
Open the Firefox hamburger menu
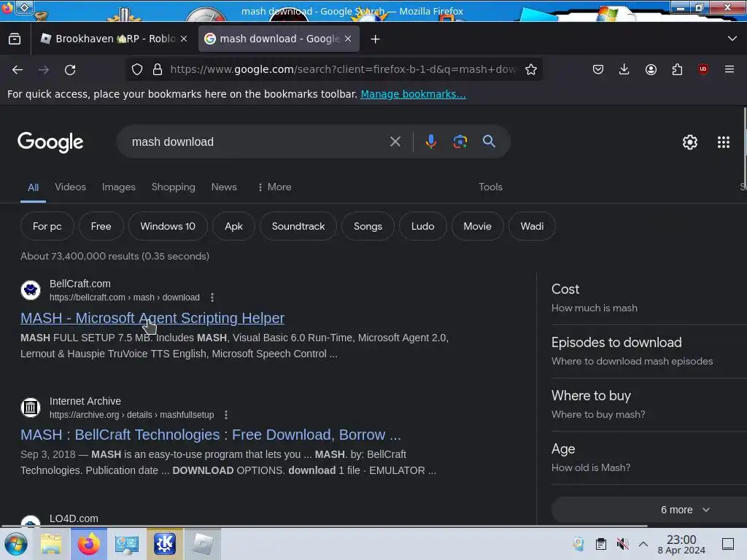(729, 69)
